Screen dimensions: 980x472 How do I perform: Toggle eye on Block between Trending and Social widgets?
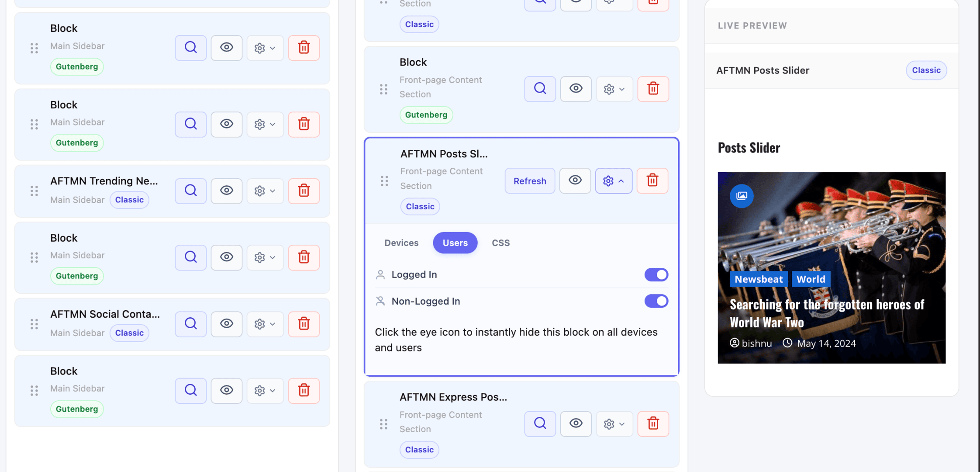pos(227,257)
